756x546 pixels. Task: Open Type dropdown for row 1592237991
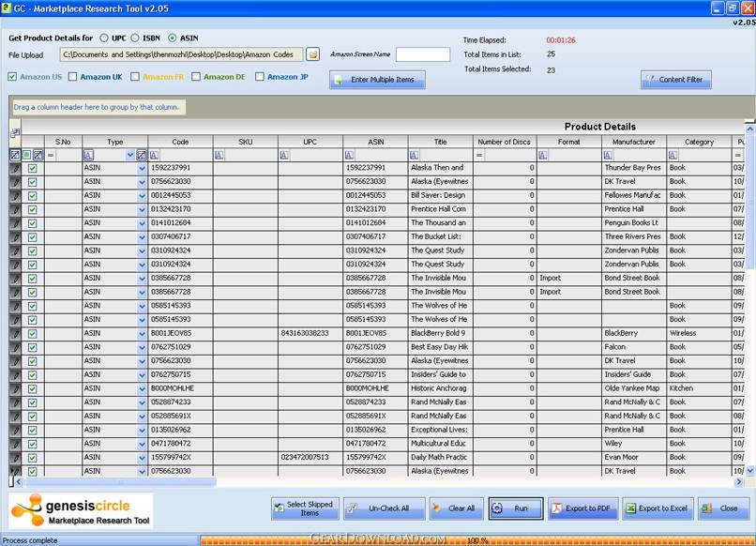coord(142,168)
